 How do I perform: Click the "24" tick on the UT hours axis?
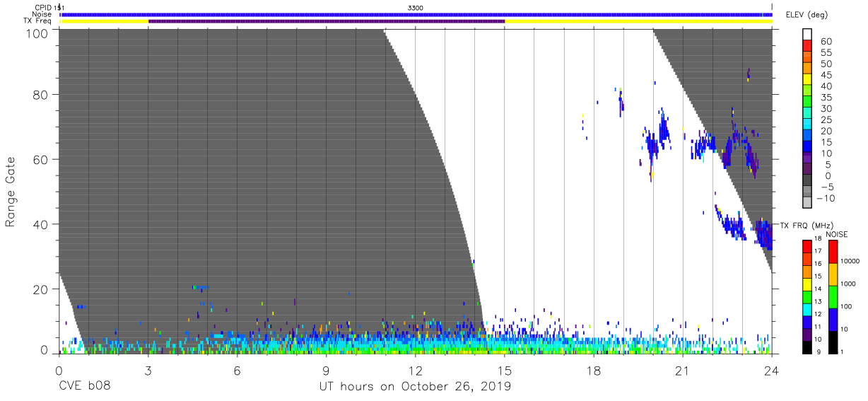point(772,371)
